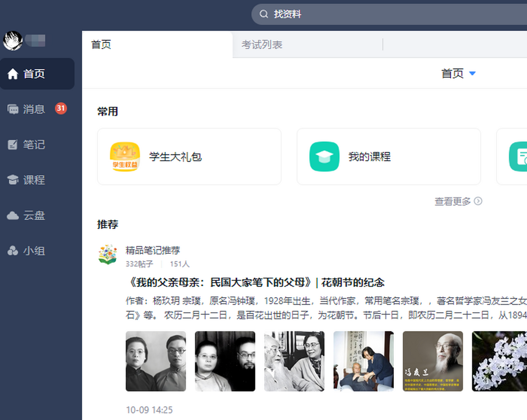Switch to the 考试列表 tab

coord(307,44)
